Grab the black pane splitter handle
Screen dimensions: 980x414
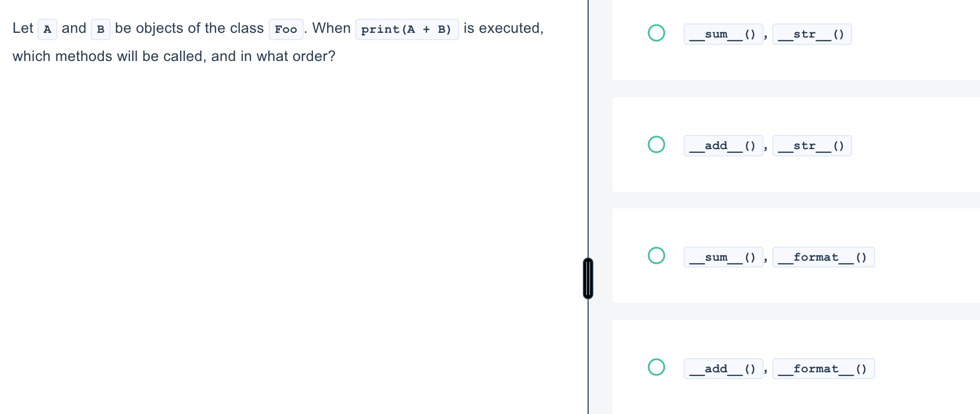(588, 278)
